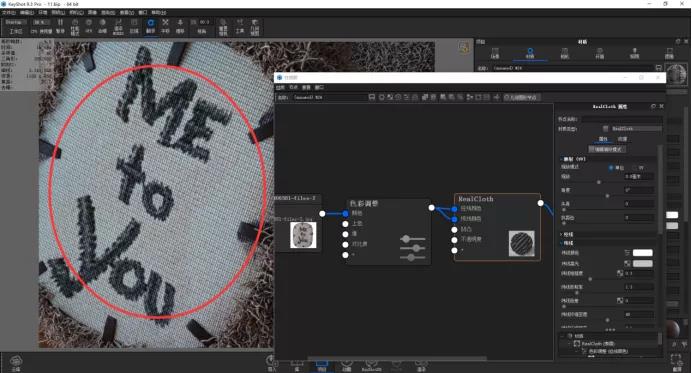Open the View (查看) menu in the graph window
Viewport: 692px width, 373px height.
[306, 87]
